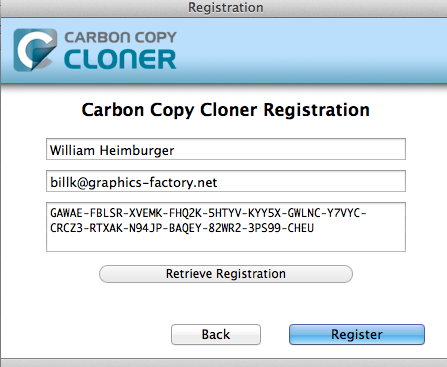Focus the name field containing William Heimburger
The image size is (447, 367).
tap(226, 149)
